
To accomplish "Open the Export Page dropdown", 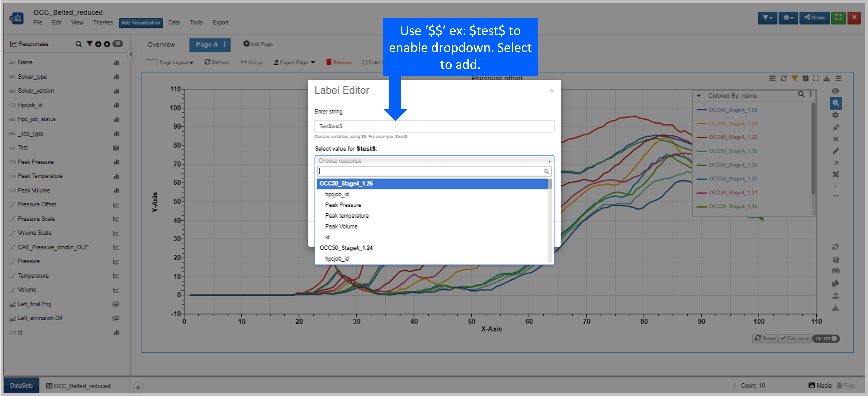I will click(x=294, y=63).
